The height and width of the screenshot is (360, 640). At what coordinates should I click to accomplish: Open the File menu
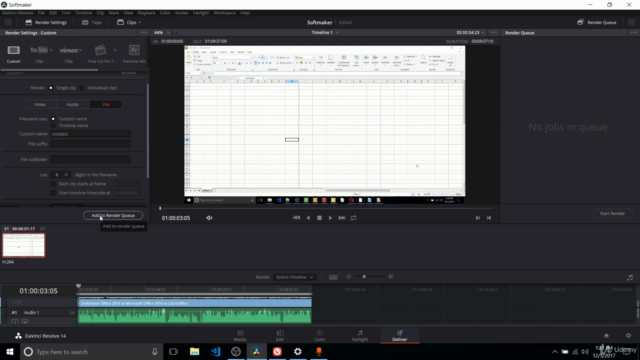point(41,13)
